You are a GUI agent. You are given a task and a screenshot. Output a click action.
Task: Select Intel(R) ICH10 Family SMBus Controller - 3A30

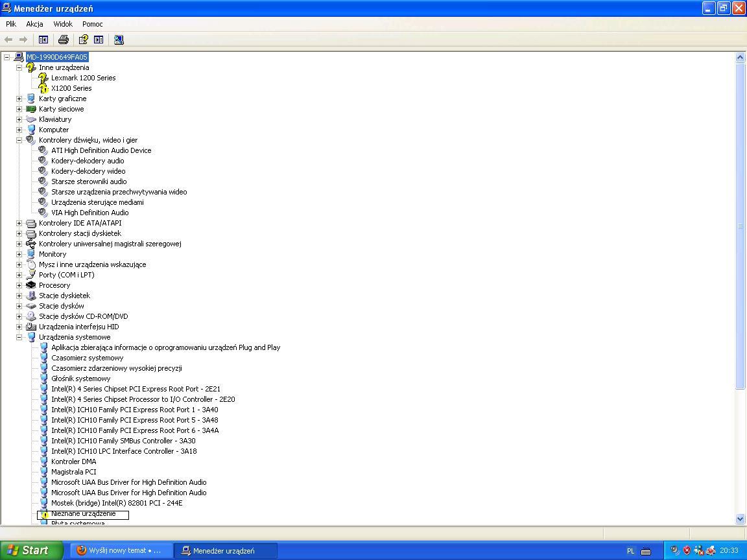pyautogui.click(x=123, y=441)
